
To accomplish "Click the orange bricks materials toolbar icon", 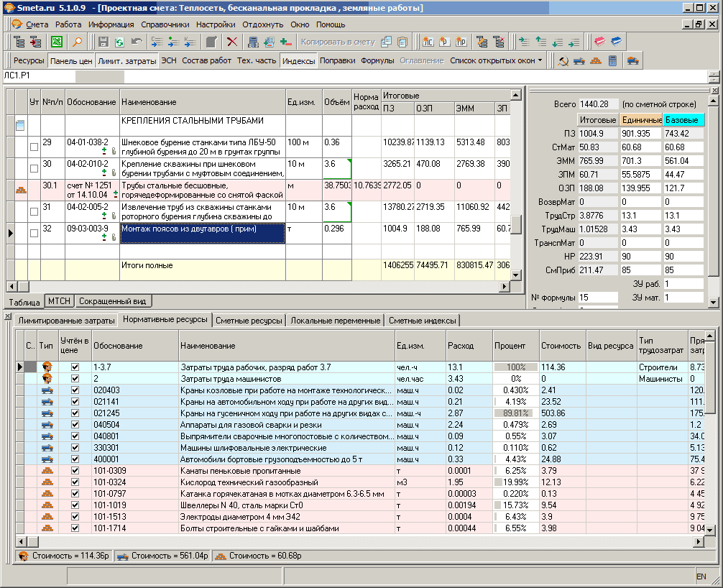I will coord(597,61).
